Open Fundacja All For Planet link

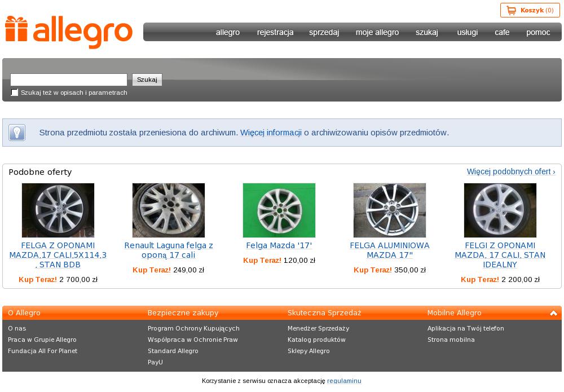[42, 351]
